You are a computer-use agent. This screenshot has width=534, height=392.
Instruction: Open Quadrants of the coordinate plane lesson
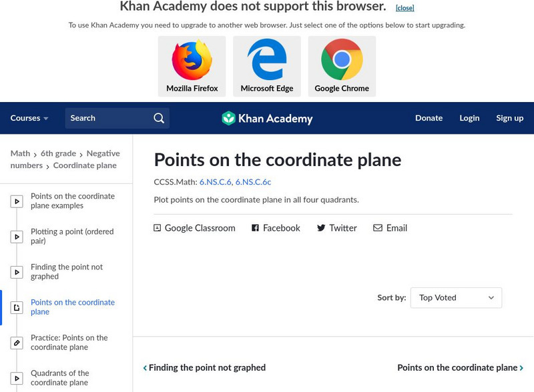point(59,378)
